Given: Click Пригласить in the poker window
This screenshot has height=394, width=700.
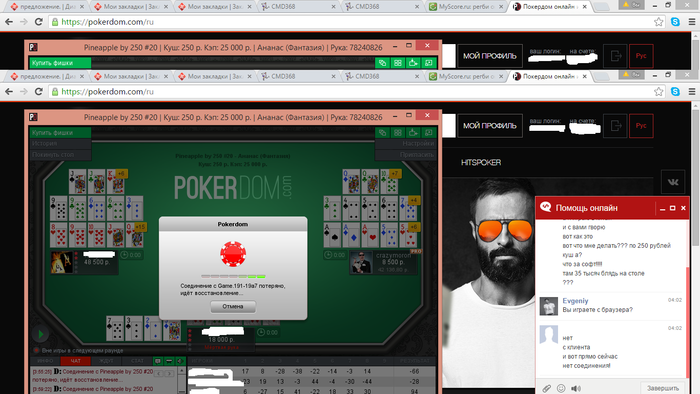Looking at the screenshot, I should [406, 154].
